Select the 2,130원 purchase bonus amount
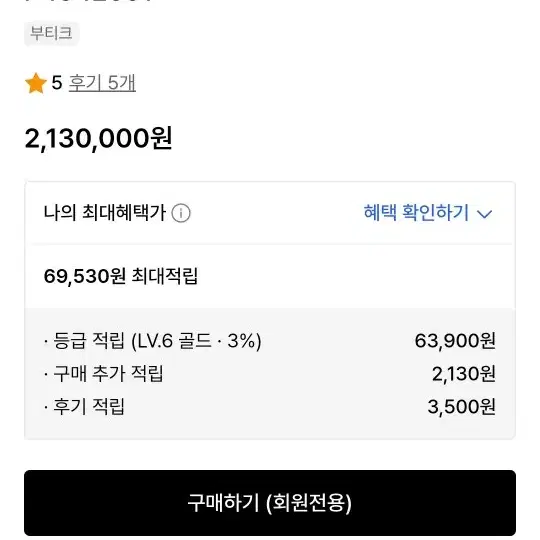 [x=464, y=374]
